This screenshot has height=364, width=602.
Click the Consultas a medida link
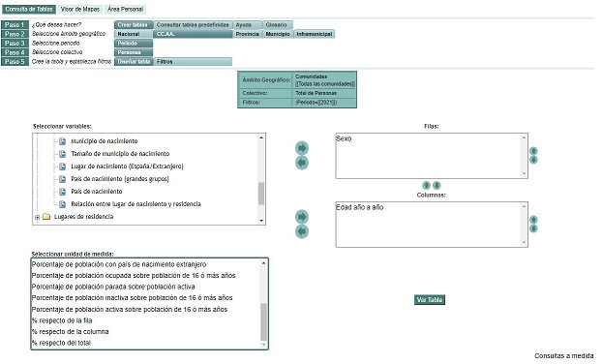[564, 356]
